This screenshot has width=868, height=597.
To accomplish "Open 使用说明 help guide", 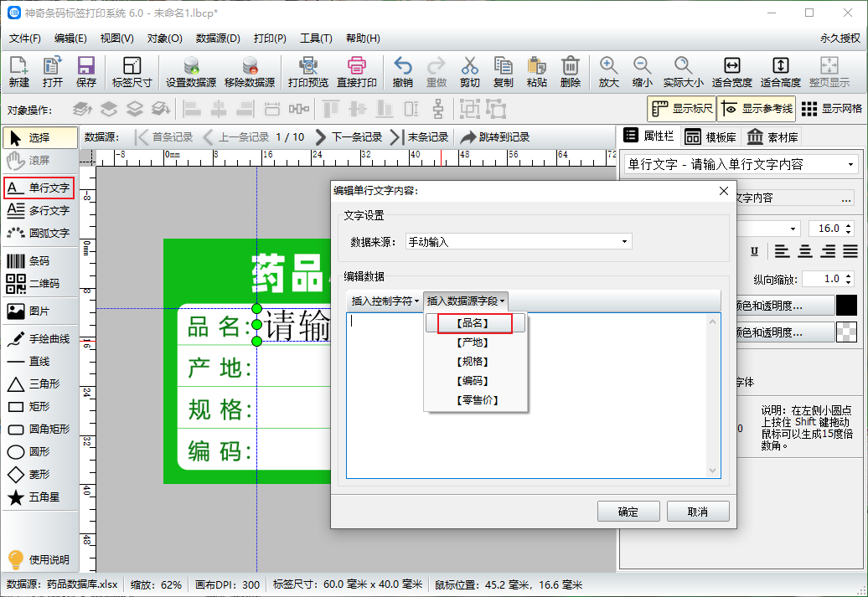I will (x=39, y=560).
